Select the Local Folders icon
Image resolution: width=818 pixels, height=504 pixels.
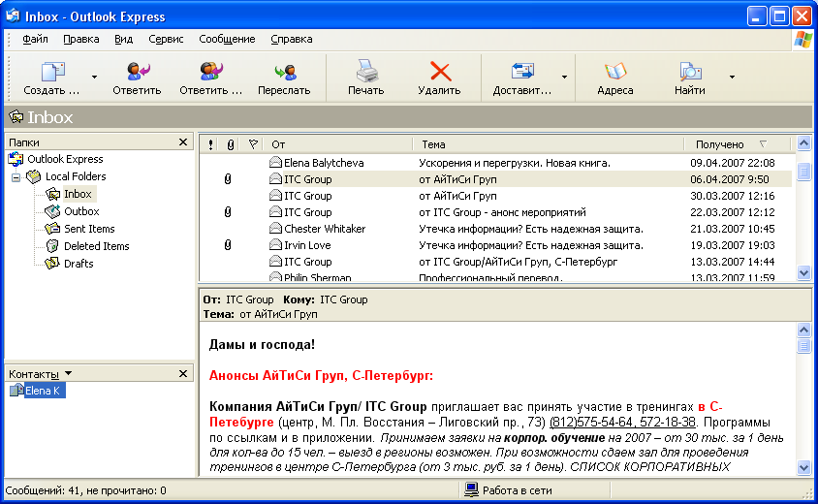[x=34, y=176]
